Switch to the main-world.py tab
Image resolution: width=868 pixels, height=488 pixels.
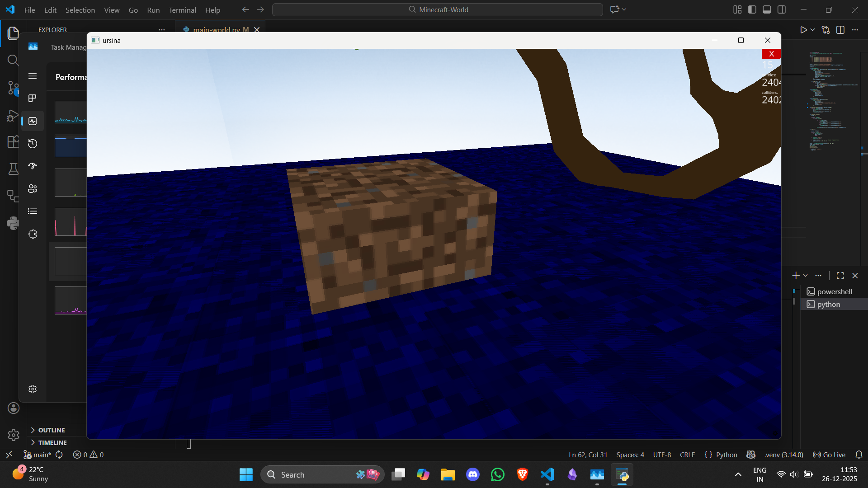(216, 30)
